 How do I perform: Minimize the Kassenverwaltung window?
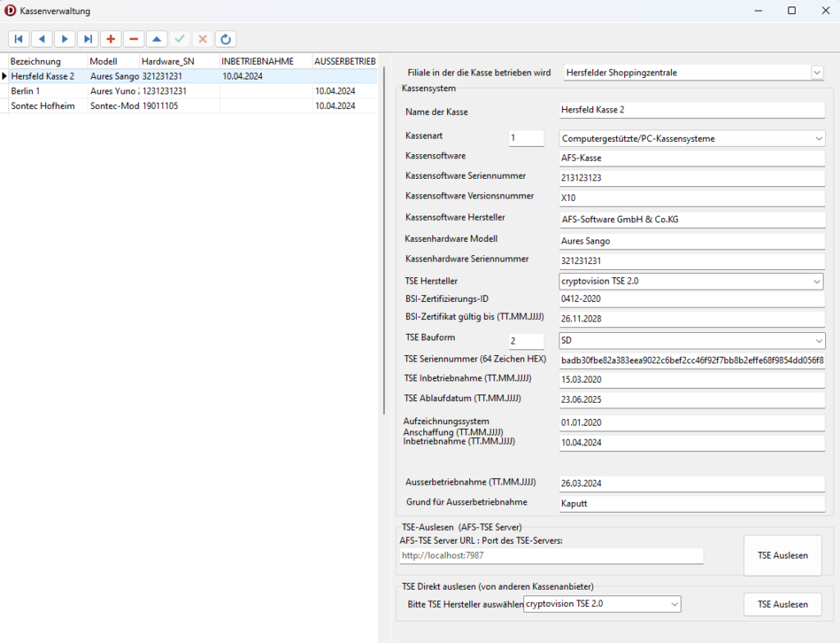(x=758, y=11)
